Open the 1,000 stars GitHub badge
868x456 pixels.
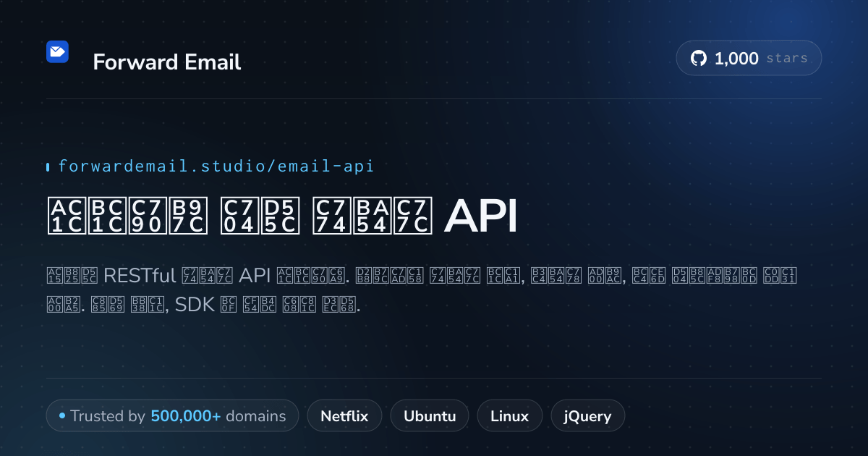[749, 59]
